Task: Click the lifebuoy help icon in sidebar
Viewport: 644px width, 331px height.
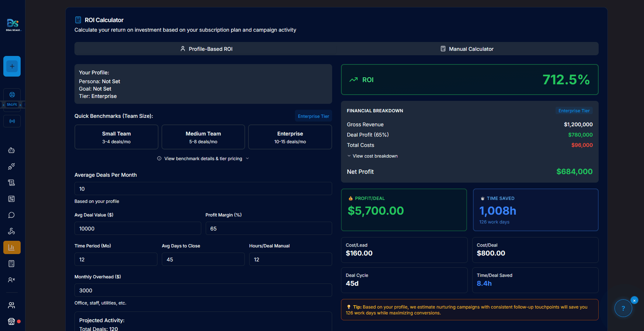Action: pos(12,95)
